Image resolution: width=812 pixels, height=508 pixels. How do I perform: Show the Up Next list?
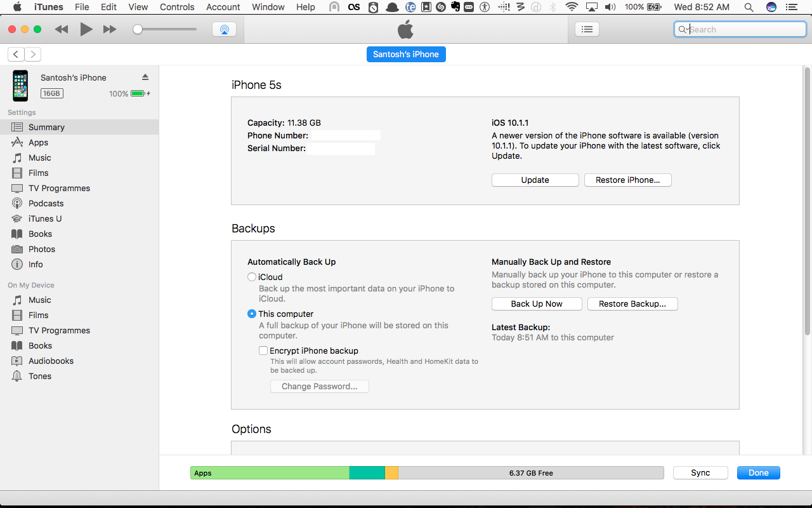point(587,29)
